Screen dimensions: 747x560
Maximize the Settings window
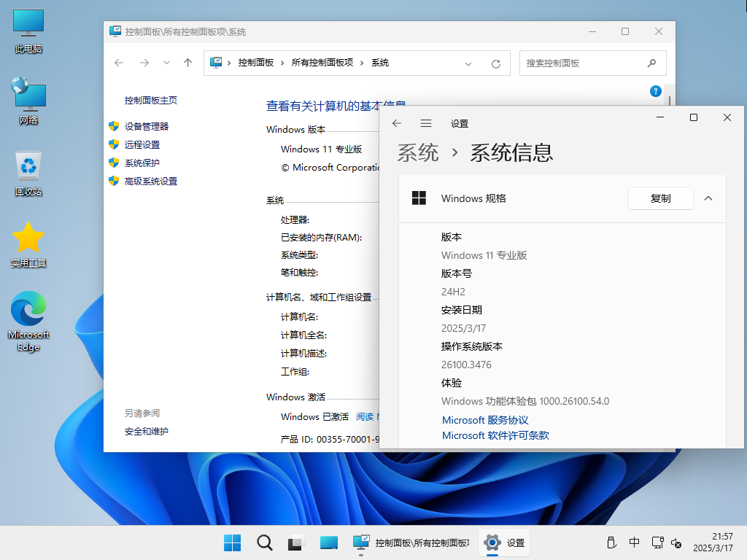694,117
